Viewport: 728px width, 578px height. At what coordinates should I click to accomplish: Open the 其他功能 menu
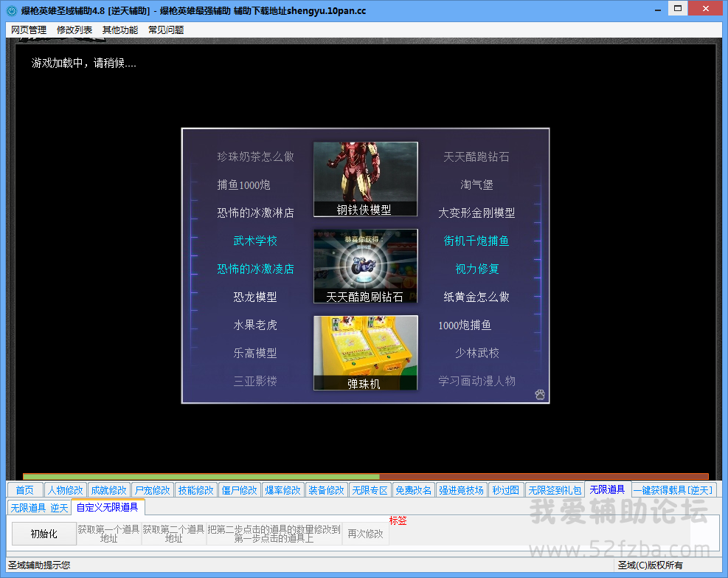[119, 30]
